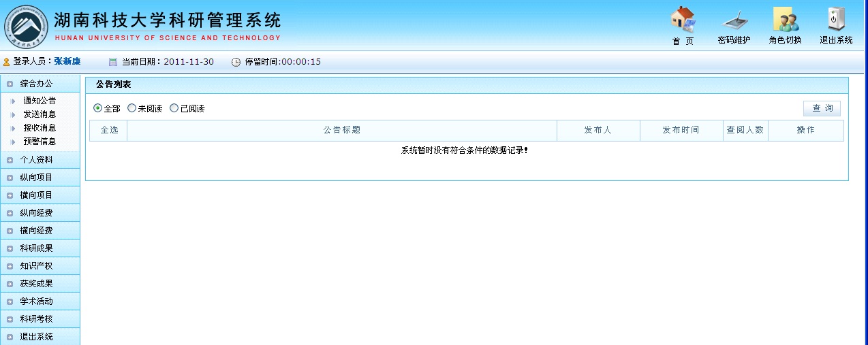The width and height of the screenshot is (868, 345).
Task: Open 预警信息 in the sidebar
Action: (x=40, y=142)
